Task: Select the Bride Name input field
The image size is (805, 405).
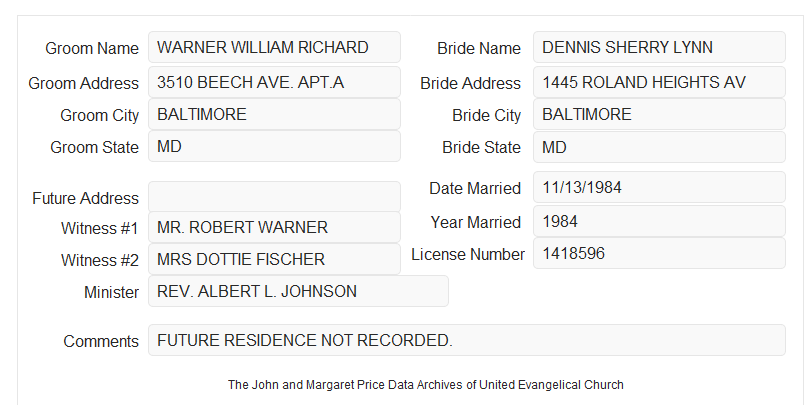Action: point(659,47)
